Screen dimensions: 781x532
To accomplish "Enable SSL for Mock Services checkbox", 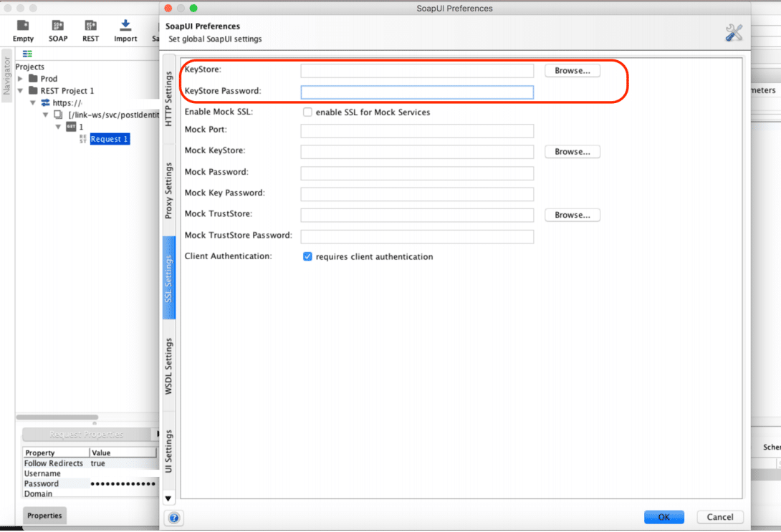I will pos(307,112).
